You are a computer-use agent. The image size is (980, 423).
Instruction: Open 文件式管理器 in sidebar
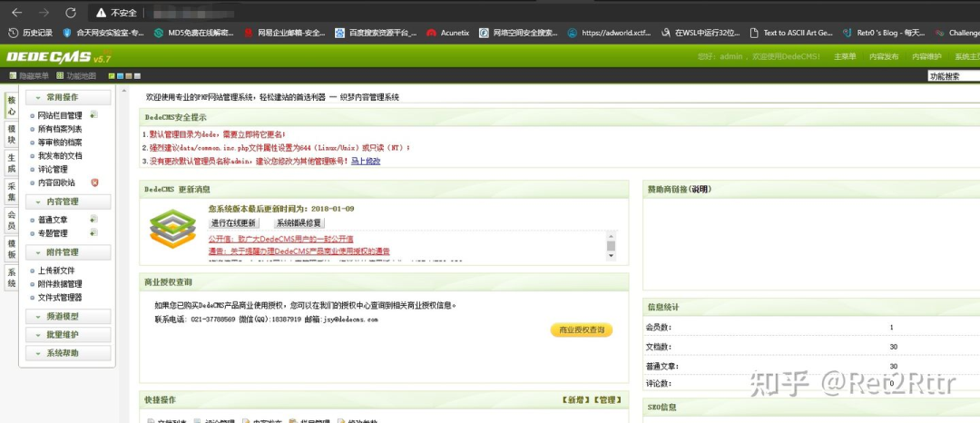60,298
